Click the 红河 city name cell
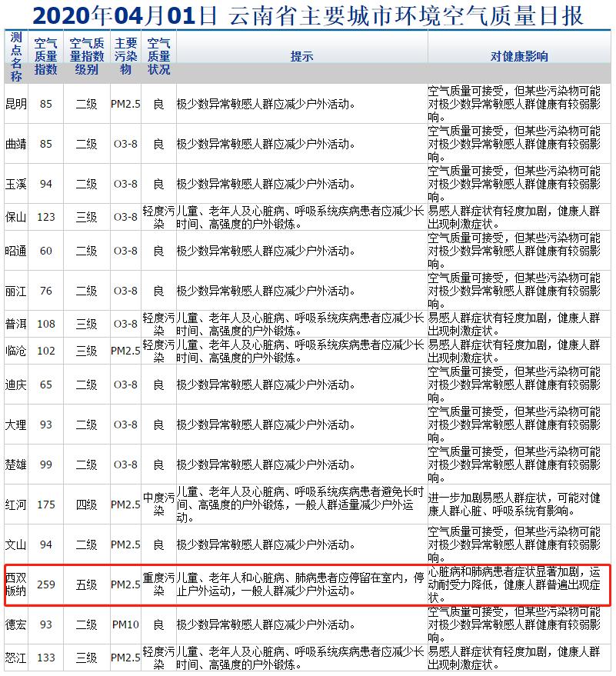 [x=16, y=505]
